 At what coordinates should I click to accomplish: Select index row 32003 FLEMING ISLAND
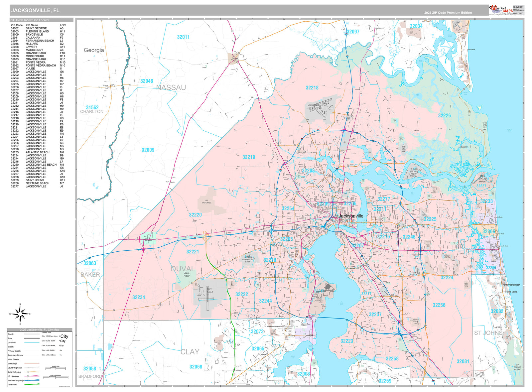point(38,32)
